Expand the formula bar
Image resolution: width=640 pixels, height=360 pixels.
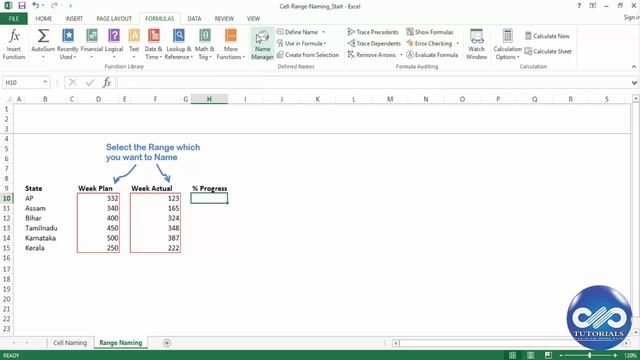click(634, 82)
